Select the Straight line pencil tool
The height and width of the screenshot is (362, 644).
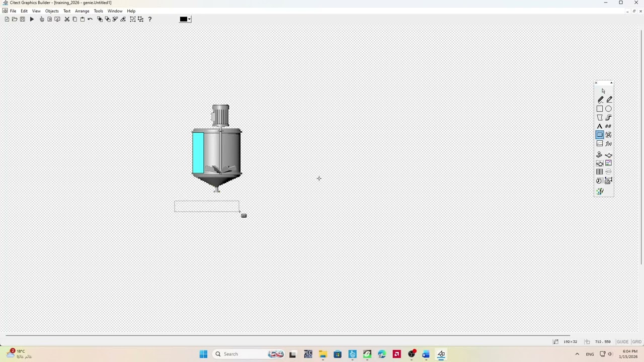[x=609, y=100]
